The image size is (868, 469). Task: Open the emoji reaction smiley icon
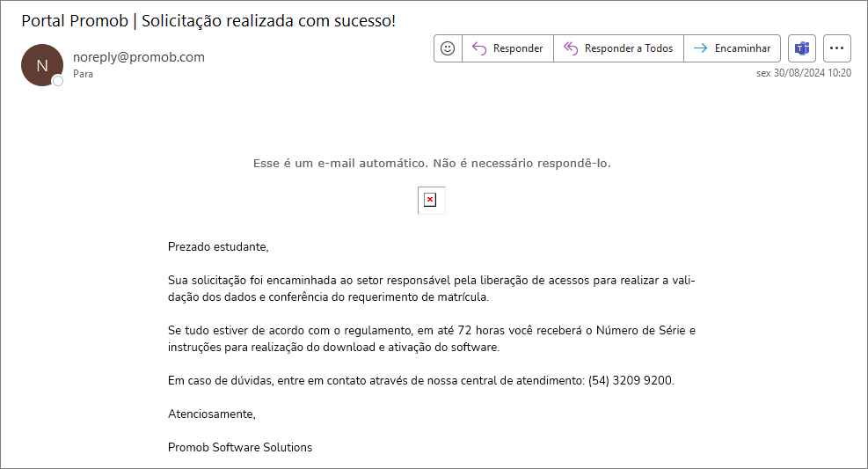(448, 48)
